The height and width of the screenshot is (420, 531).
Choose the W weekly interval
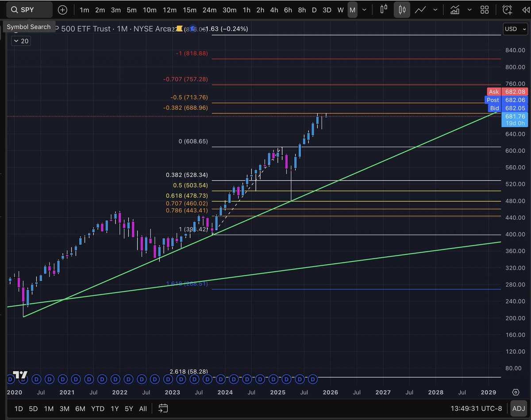click(340, 10)
